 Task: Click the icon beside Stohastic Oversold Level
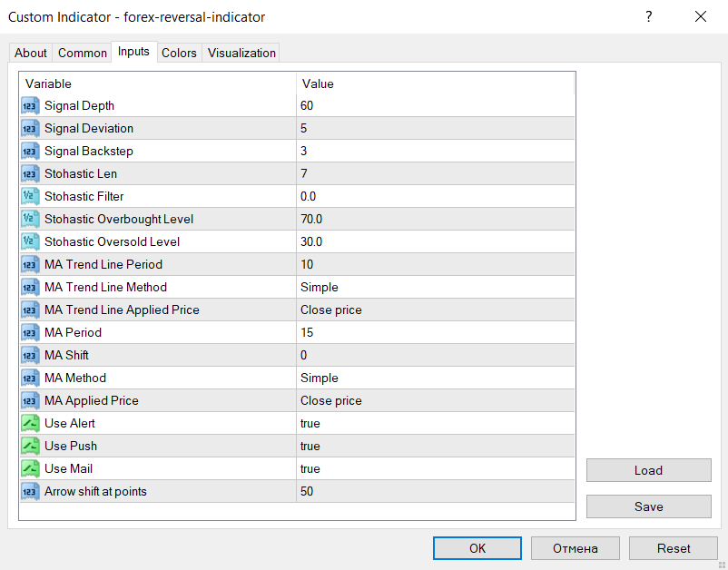[29, 242]
